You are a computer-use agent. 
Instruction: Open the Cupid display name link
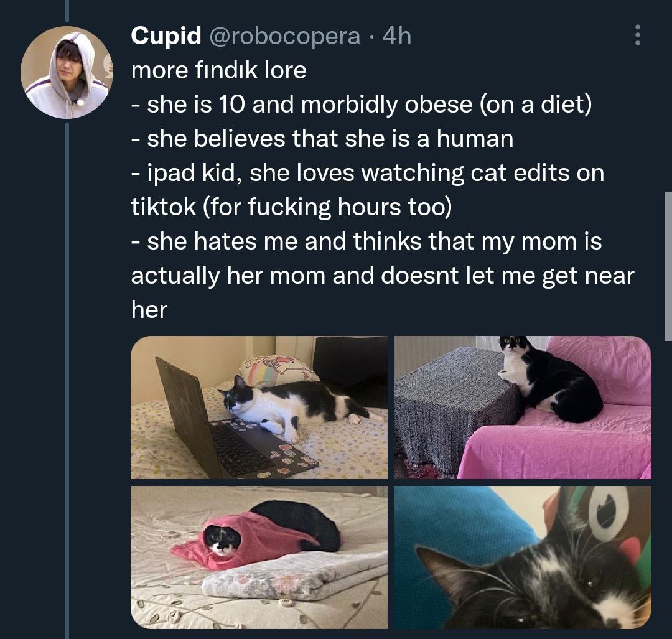[166, 36]
